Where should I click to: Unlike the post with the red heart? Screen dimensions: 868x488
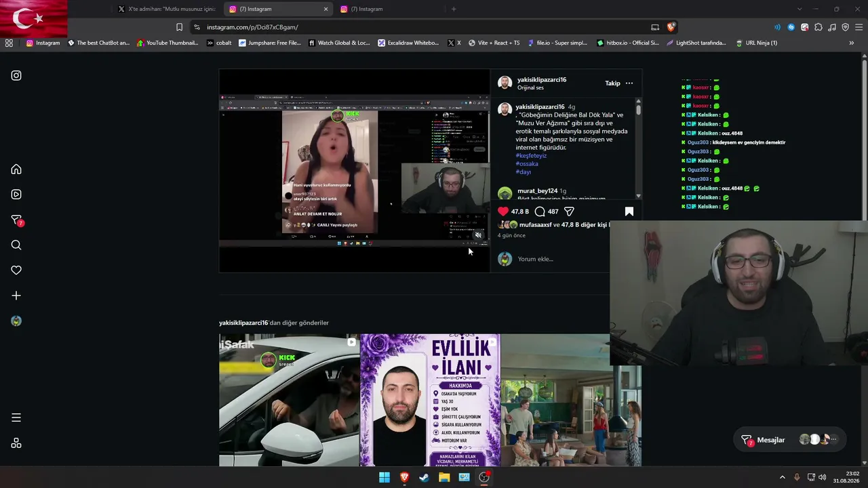coord(503,211)
